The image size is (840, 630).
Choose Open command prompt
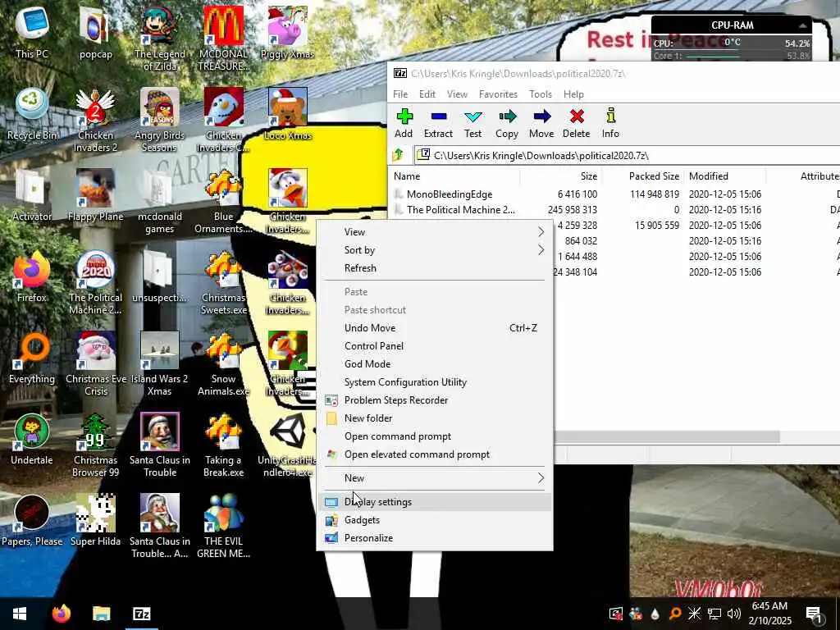[x=435, y=436]
